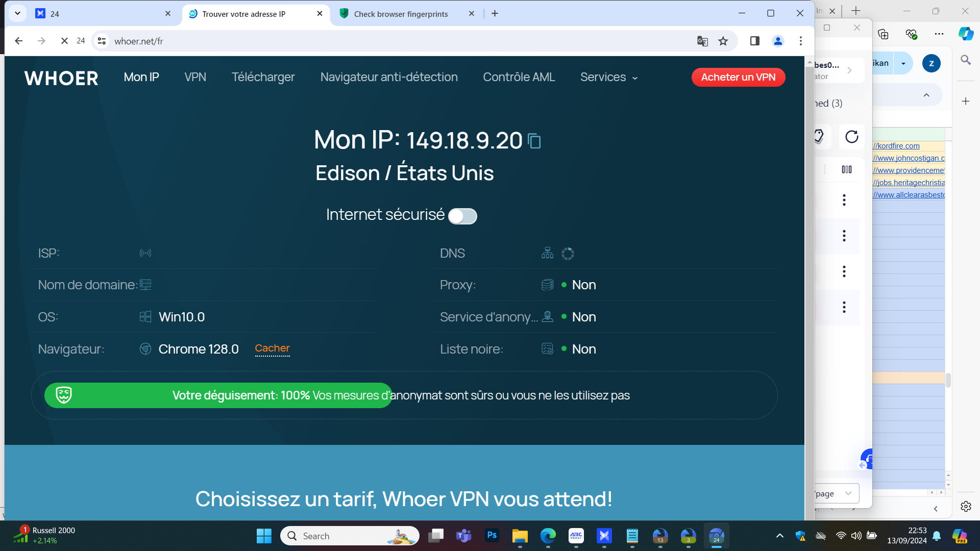980x551 pixels.
Task: Click the Votre déguisement 100% progress bar
Action: (218, 395)
